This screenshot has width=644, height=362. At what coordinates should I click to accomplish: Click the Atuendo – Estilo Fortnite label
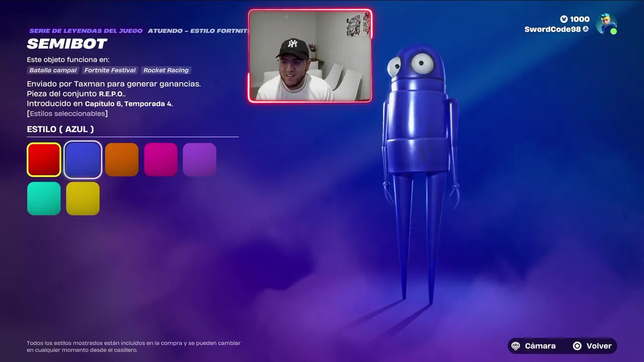pyautogui.click(x=198, y=31)
